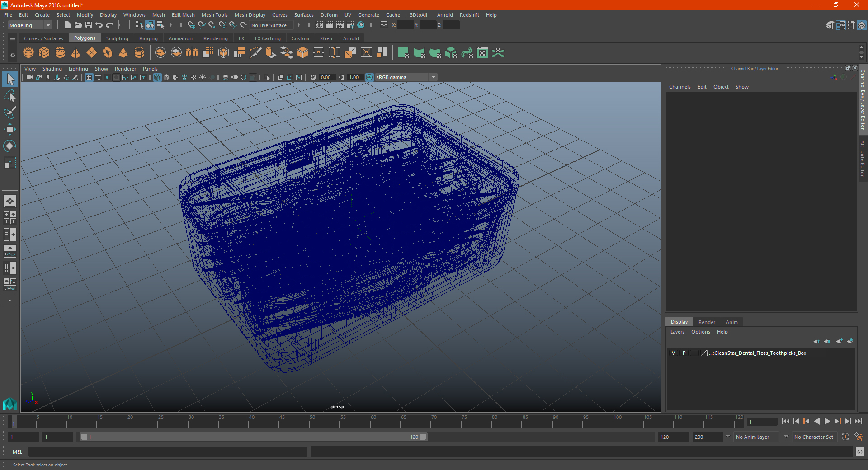
Task: Click the four view layout icon
Action: pyautogui.click(x=9, y=218)
